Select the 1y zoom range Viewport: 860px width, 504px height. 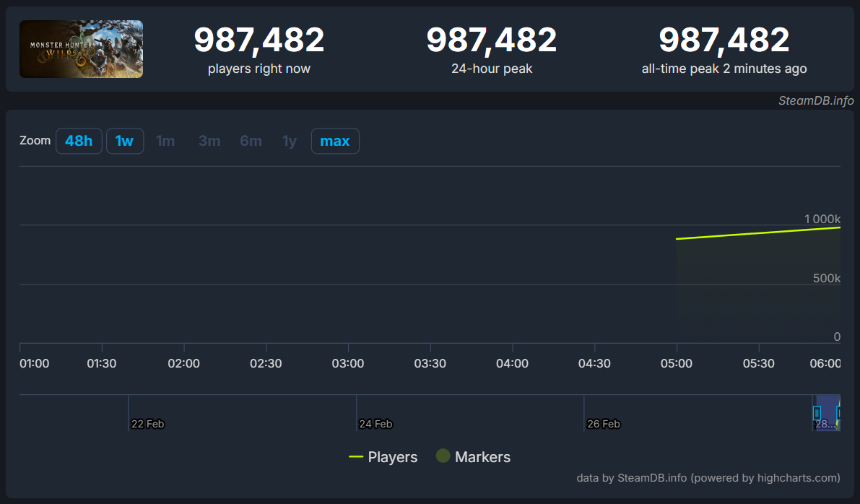coord(290,141)
